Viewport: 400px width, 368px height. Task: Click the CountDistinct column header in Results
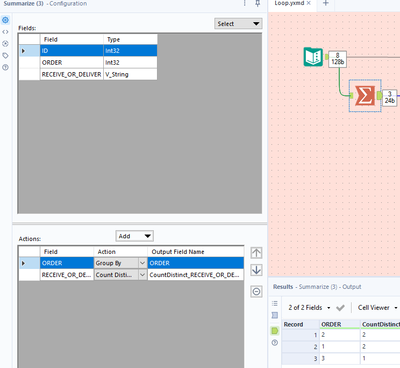coord(380,324)
